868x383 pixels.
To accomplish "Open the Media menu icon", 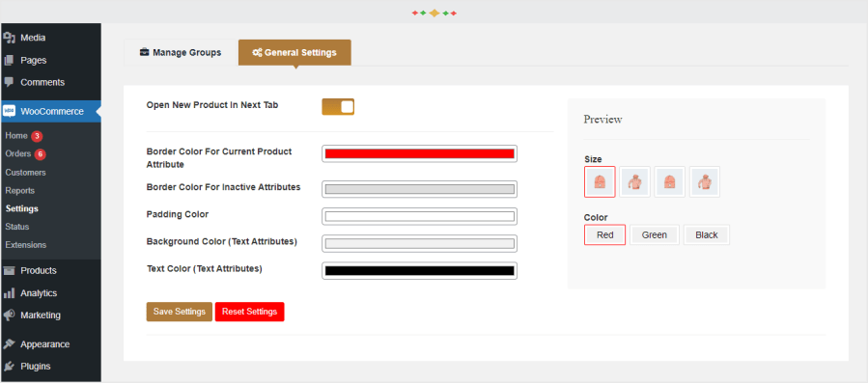I will coord(9,38).
